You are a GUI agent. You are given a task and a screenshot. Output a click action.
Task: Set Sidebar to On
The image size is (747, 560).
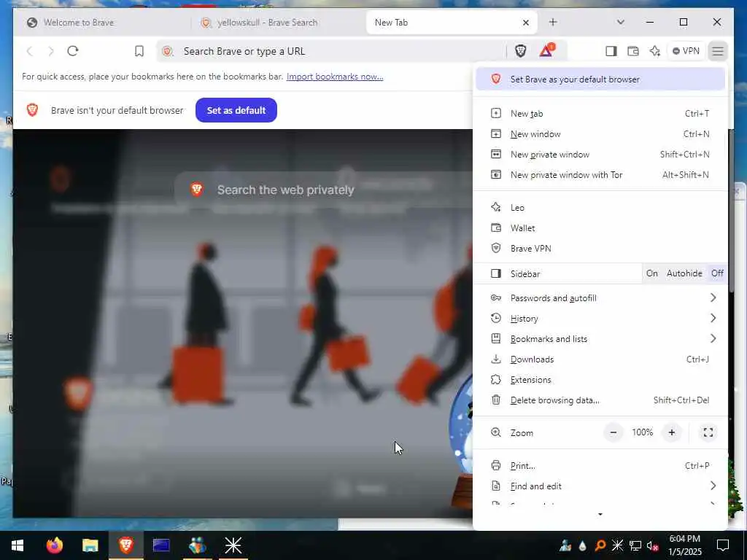pos(651,273)
